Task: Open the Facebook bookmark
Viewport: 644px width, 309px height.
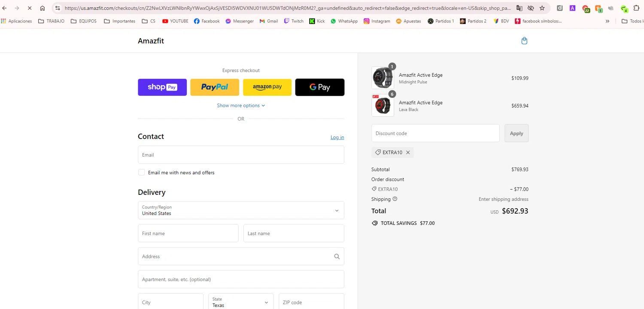Action: click(x=207, y=21)
